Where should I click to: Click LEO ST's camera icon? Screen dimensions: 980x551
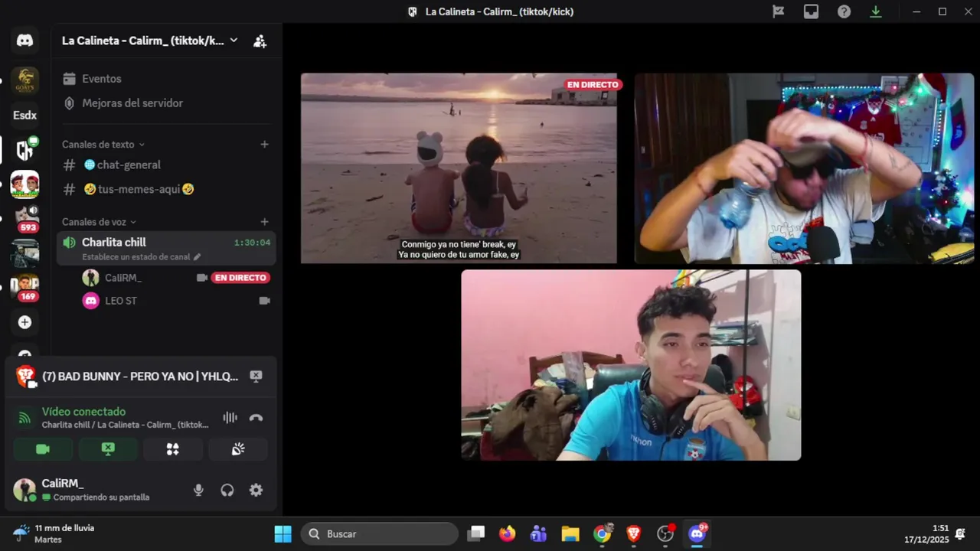(264, 301)
